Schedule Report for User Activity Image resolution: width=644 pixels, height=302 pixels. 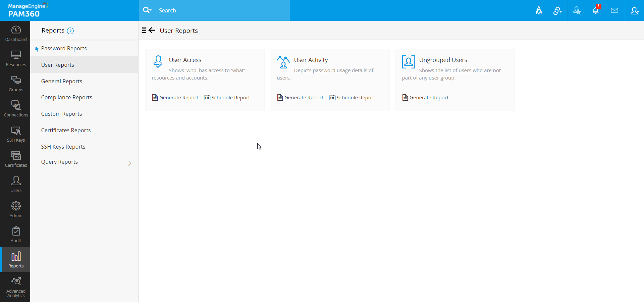355,97
